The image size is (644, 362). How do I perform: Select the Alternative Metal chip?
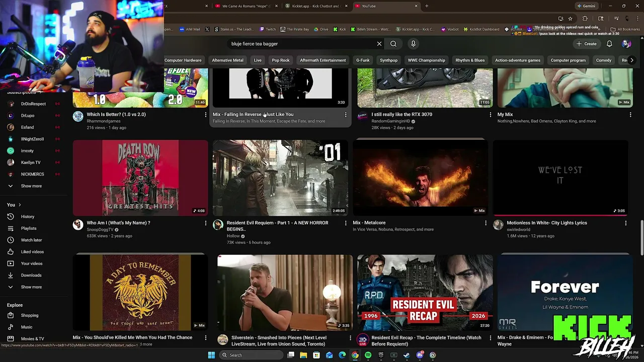pyautogui.click(x=227, y=60)
